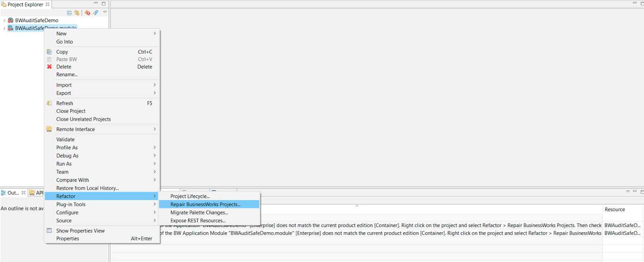Viewport: 644px width, 262px height.
Task: Click the Refresh icon in context menu
Action: point(49,103)
